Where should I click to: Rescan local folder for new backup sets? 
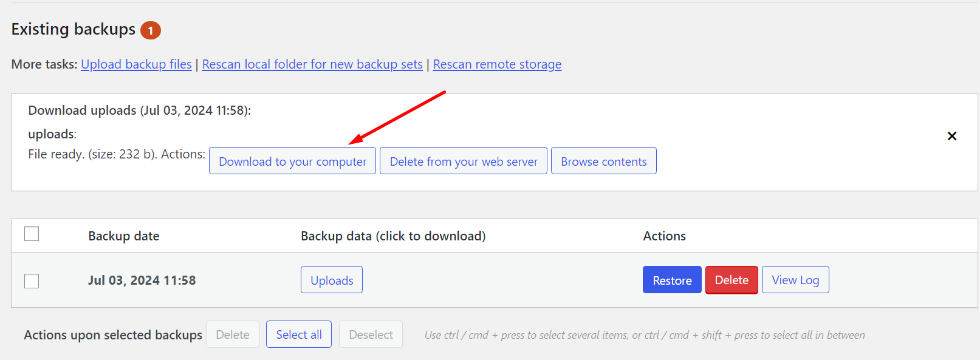coord(312,64)
